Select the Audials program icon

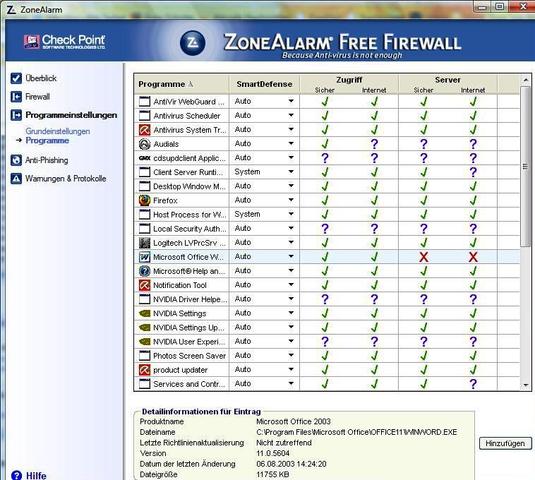pyautogui.click(x=145, y=144)
